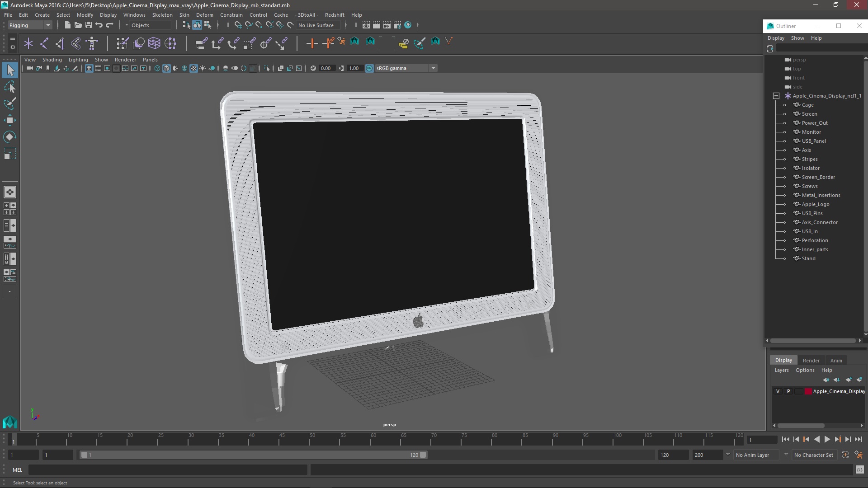Select the Apple_Logo node in Outliner
The height and width of the screenshot is (488, 868).
point(816,204)
